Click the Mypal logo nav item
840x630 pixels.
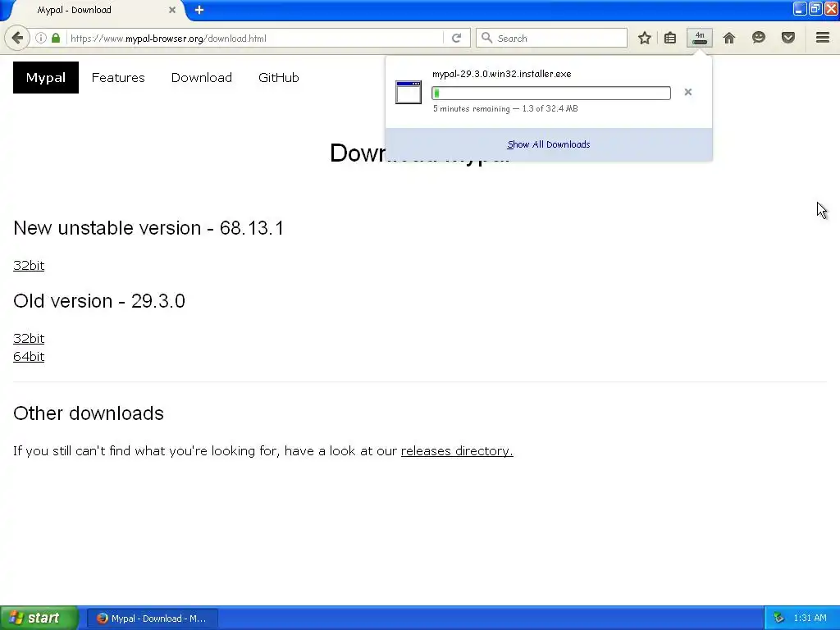point(46,78)
